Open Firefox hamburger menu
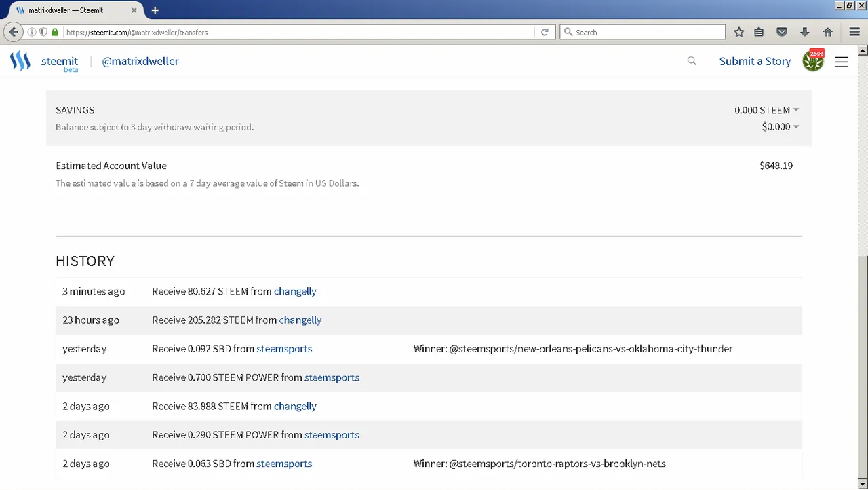Viewport: 868px width, 490px height. tap(855, 32)
